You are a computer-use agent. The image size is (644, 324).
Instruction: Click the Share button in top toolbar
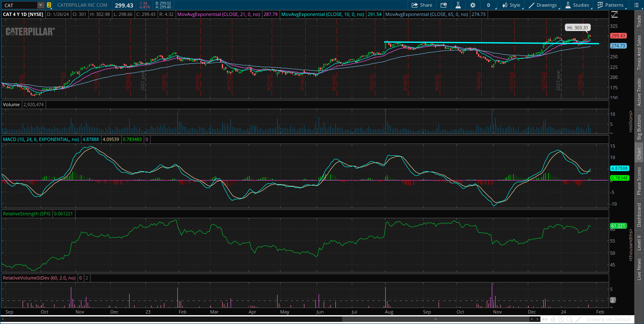click(422, 5)
